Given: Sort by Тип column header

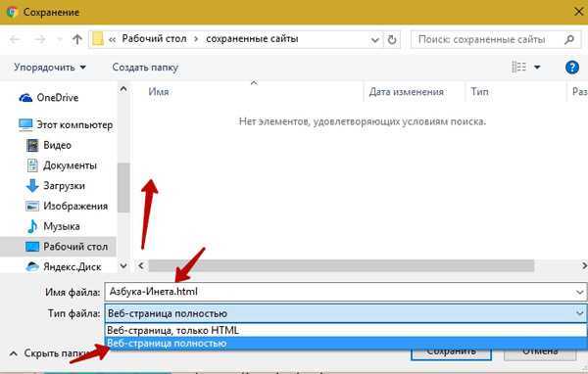Looking at the screenshot, I should point(479,92).
